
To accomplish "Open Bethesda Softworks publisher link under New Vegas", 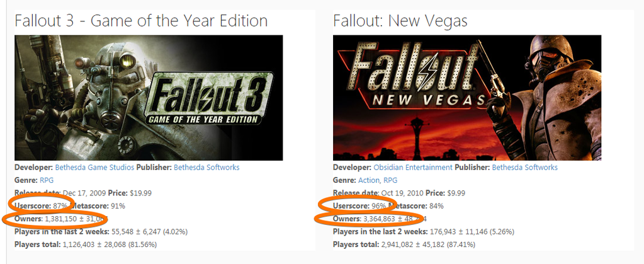I will [525, 168].
